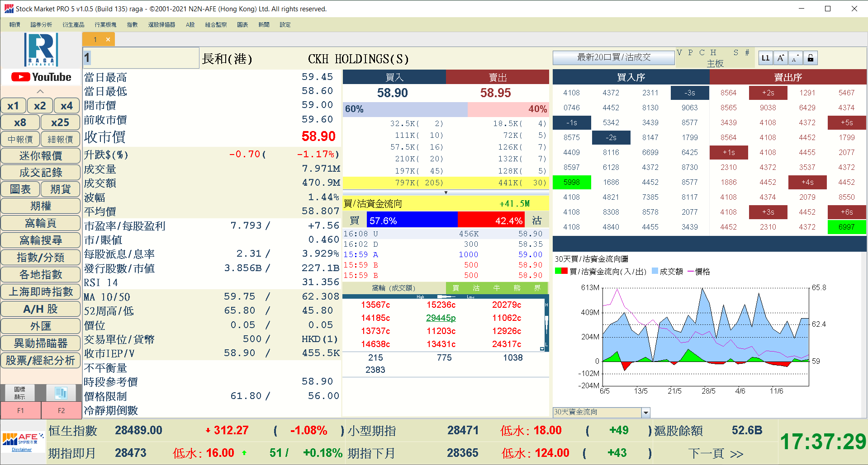Open the YouTube logo link
Viewport: 868px width, 465px height.
pos(41,77)
